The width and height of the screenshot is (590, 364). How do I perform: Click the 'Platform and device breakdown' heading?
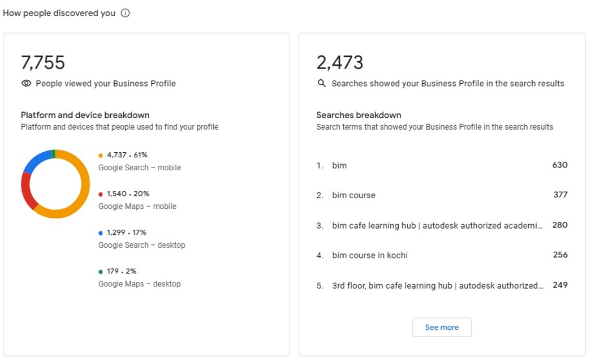click(x=84, y=115)
